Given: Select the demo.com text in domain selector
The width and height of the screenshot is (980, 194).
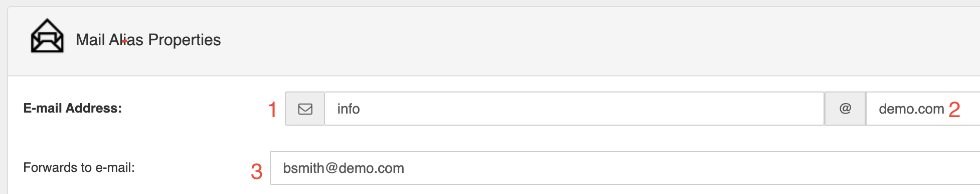Looking at the screenshot, I should click(911, 109).
